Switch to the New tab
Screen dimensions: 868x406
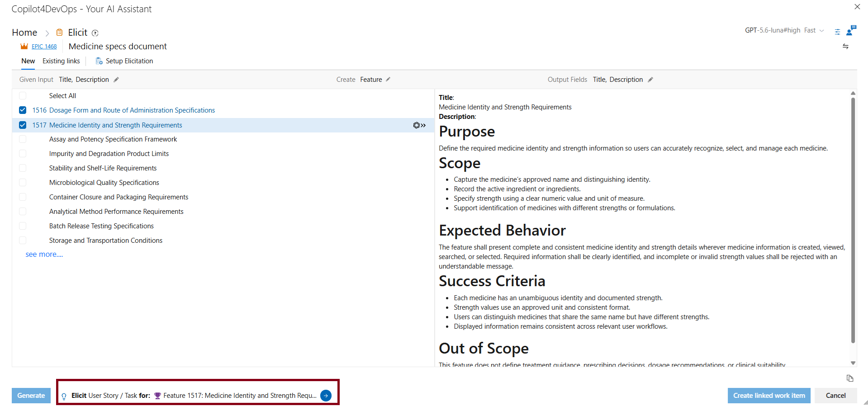(x=28, y=61)
